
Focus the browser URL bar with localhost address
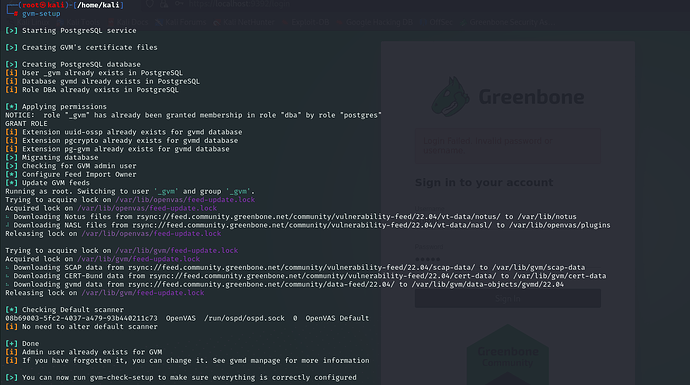240,4
